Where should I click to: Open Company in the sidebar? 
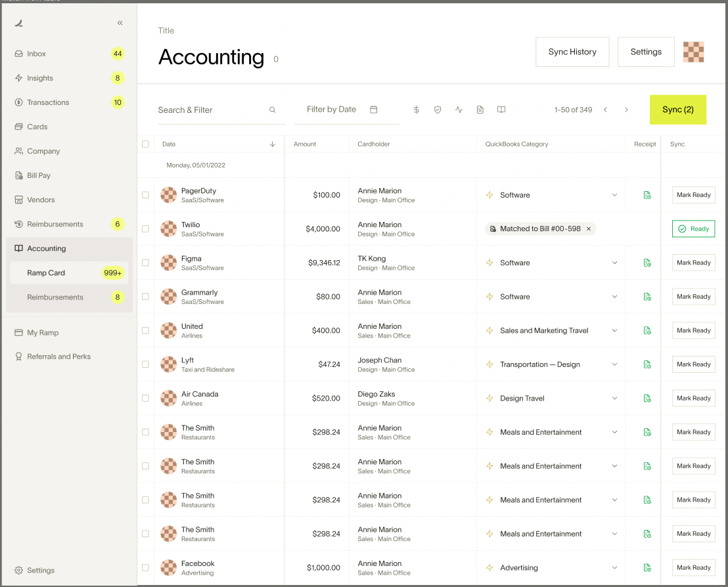(x=69, y=151)
